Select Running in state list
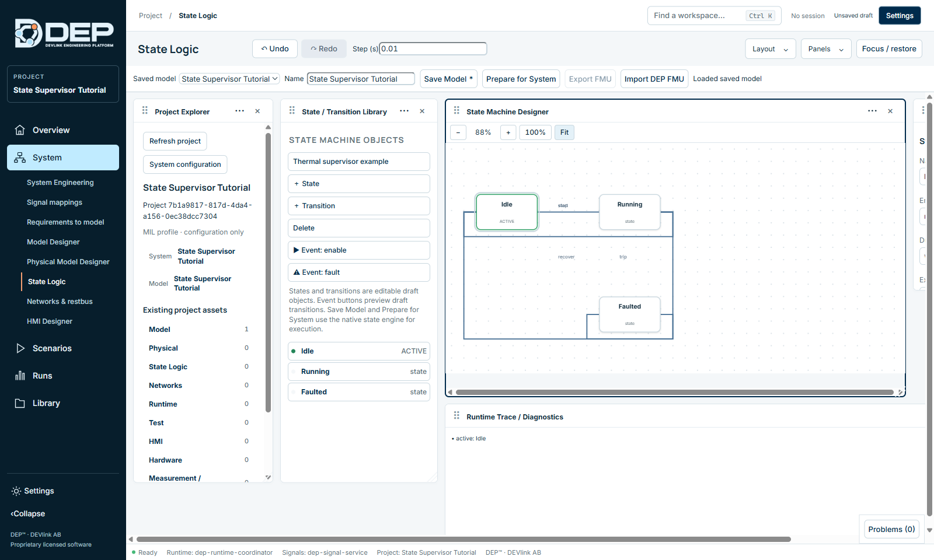 click(359, 372)
